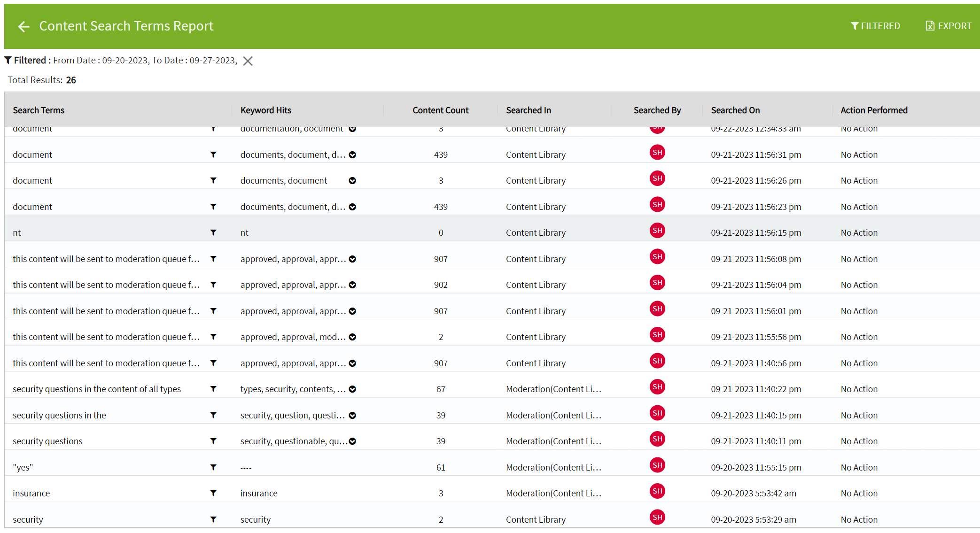Filter by moderation queue term at 11:40:56 pm
Image resolution: width=980 pixels, height=533 pixels.
pos(213,363)
